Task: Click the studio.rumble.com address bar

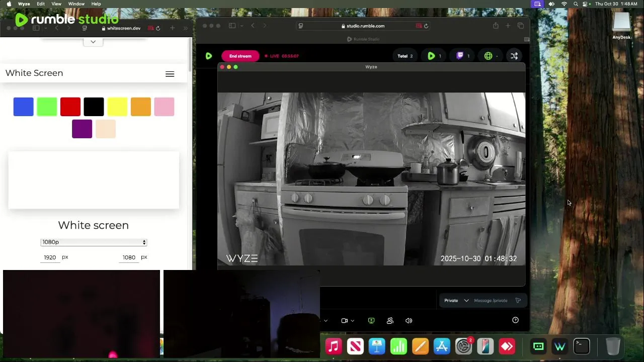Action: point(363,26)
